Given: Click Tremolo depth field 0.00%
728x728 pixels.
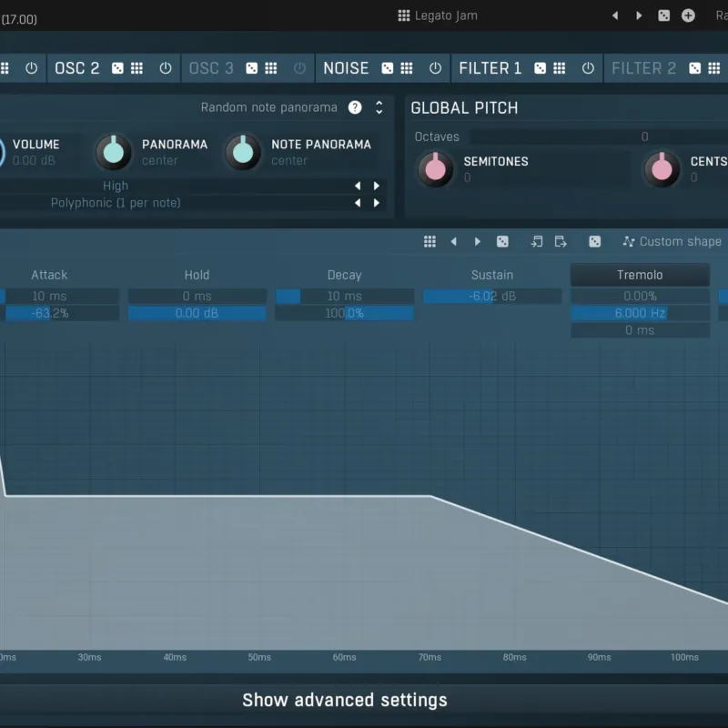Looking at the screenshot, I should tap(640, 297).
